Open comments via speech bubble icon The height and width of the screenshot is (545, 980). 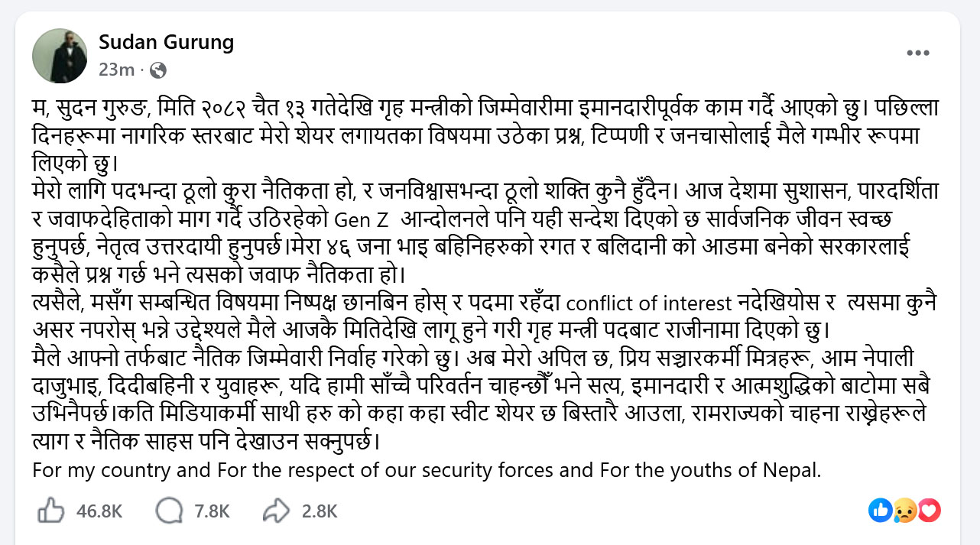point(168,511)
